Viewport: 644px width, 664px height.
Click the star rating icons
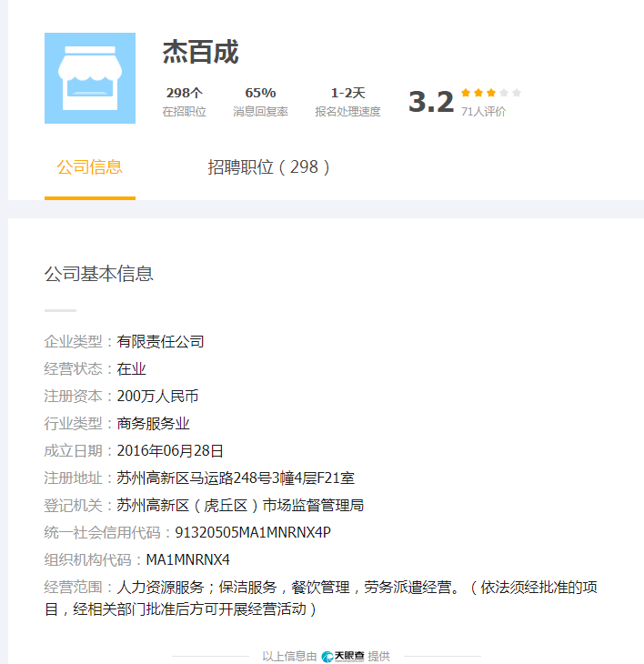tap(491, 93)
